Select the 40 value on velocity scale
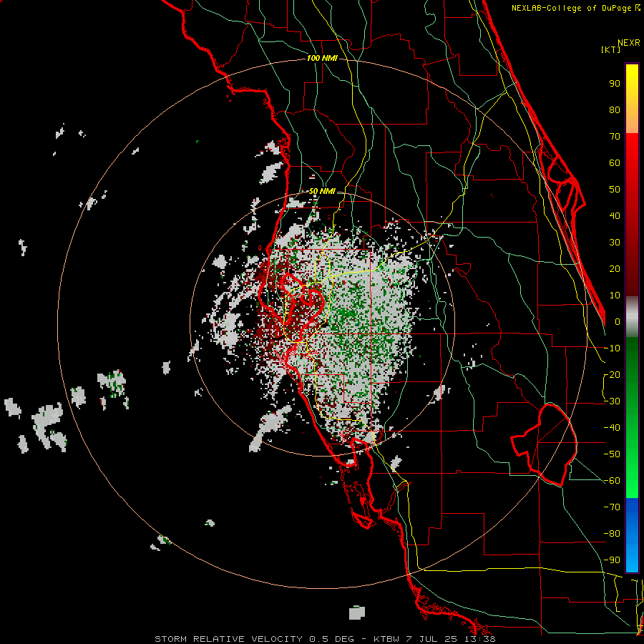The image size is (644, 644). click(615, 215)
